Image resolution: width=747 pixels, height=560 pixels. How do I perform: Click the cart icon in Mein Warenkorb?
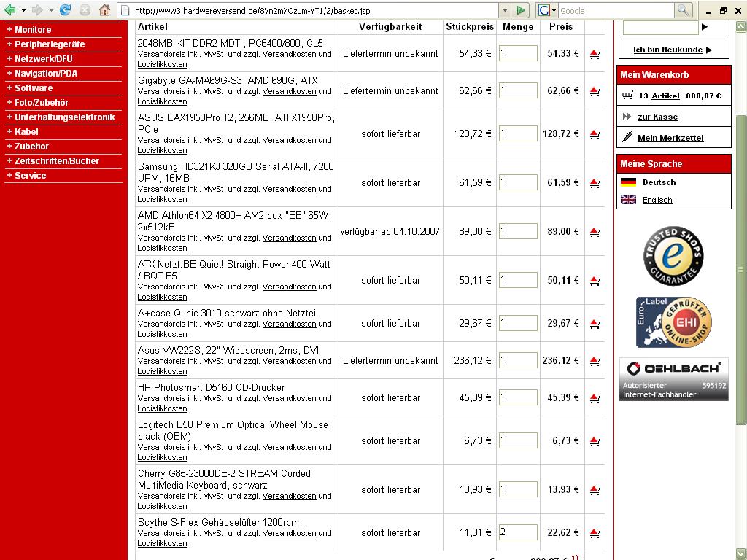click(627, 96)
